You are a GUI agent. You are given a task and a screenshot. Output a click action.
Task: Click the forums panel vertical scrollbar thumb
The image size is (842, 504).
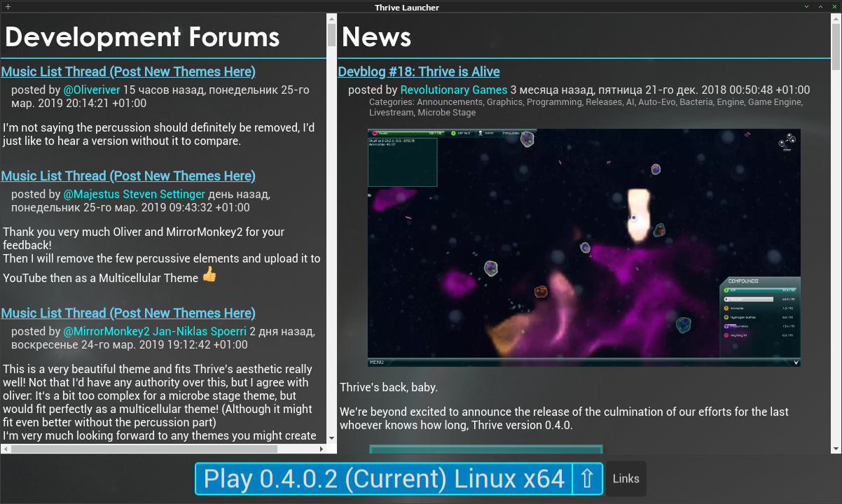[331, 36]
